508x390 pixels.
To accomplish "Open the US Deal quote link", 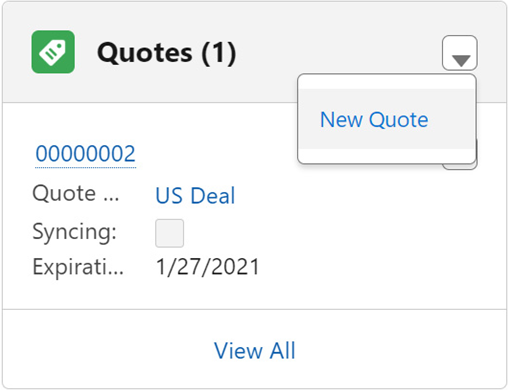I will pyautogui.click(x=195, y=195).
